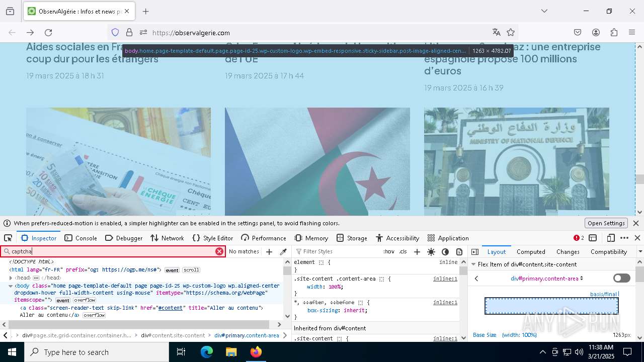Open the extensions puzzle icon
This screenshot has width=644, height=362.
click(614, 32)
